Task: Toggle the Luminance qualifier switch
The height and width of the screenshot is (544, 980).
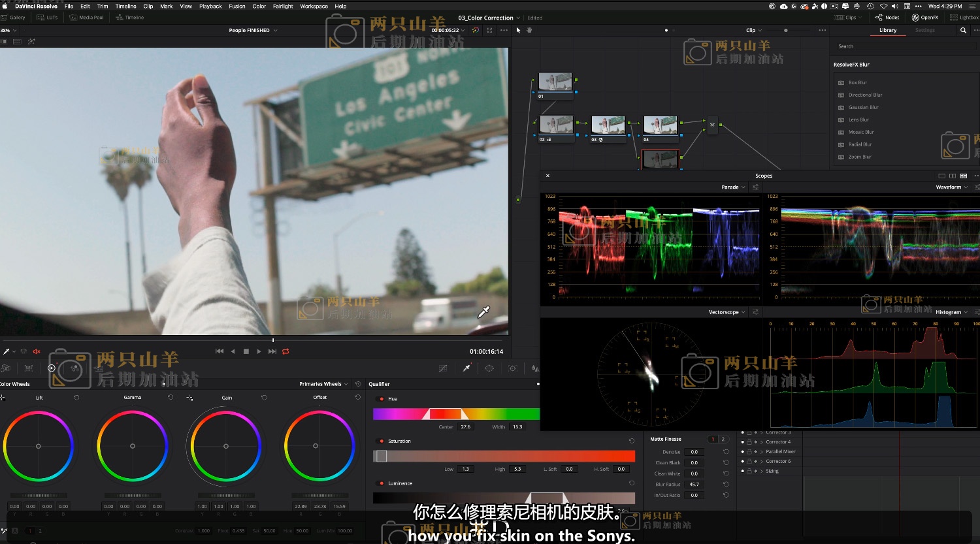Action: (x=382, y=483)
